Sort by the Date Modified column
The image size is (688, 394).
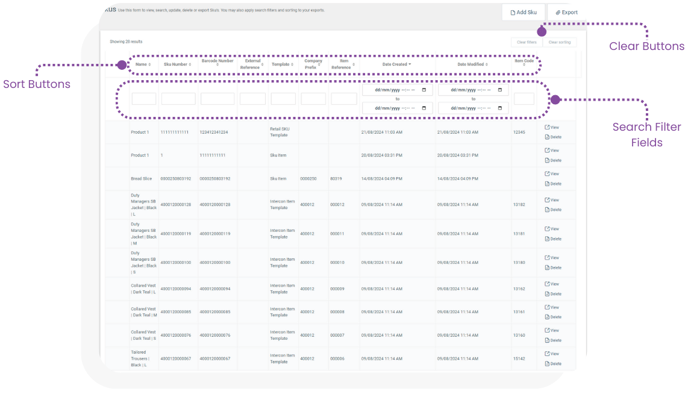click(x=473, y=64)
